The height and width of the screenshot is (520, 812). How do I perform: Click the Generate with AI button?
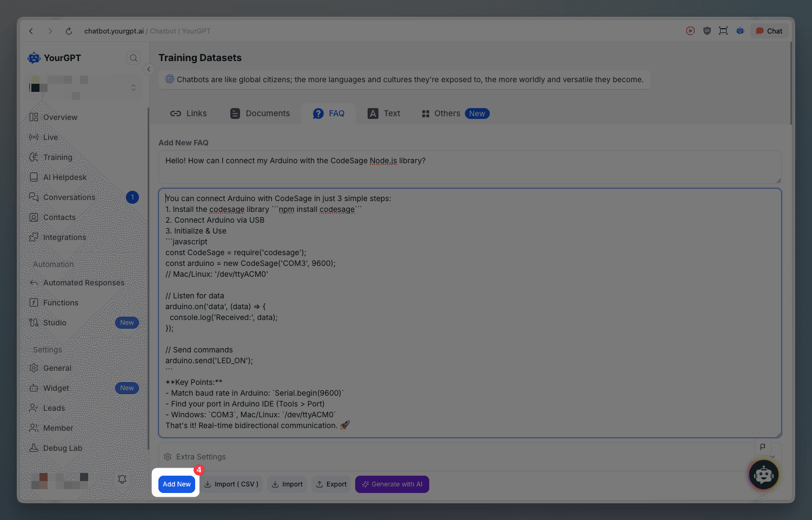click(392, 484)
